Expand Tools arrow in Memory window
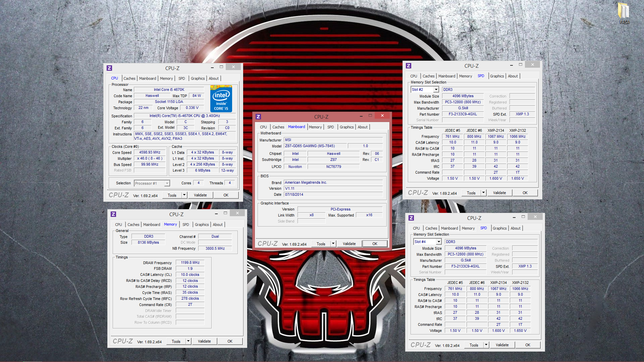 point(188,341)
